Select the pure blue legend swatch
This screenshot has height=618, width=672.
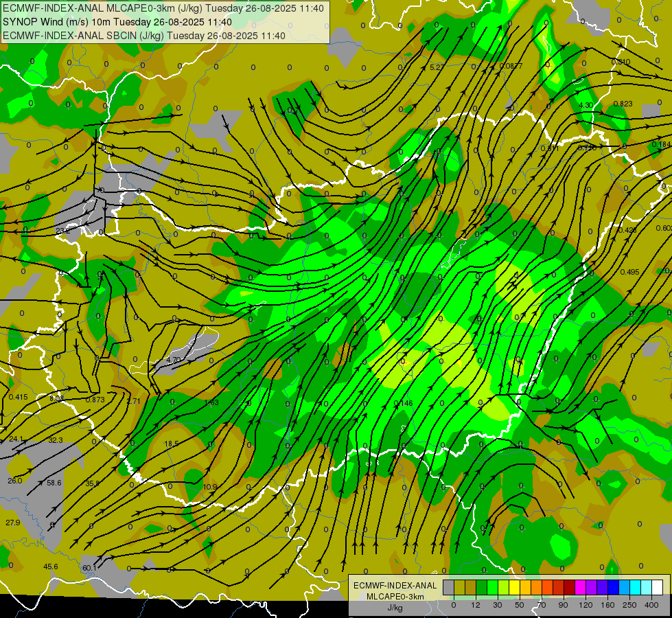point(613,587)
